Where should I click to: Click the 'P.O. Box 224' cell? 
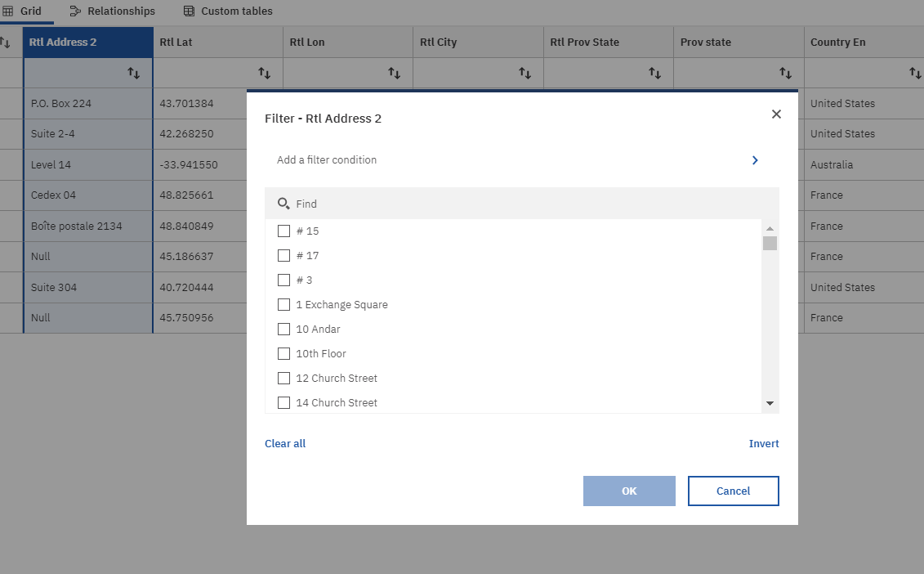pos(88,103)
